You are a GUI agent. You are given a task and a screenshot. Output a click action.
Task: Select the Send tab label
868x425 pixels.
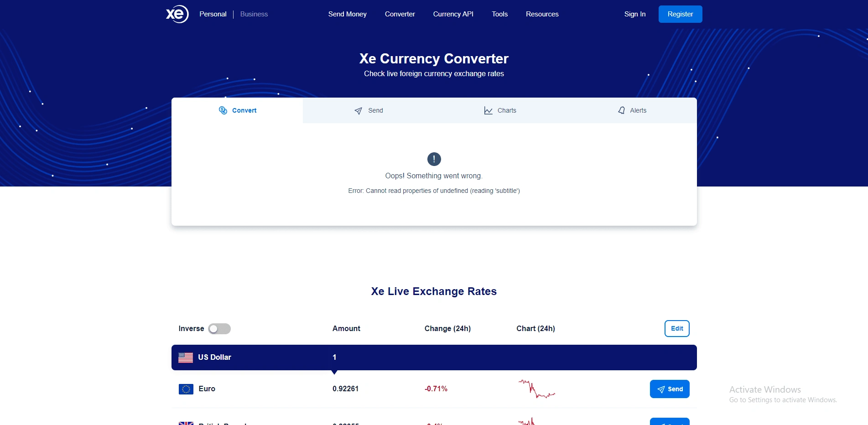point(375,110)
